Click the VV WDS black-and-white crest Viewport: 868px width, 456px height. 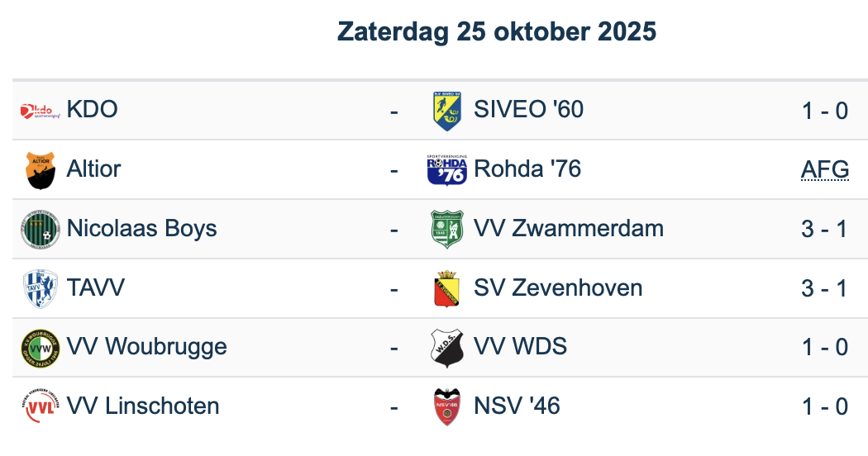447,348
